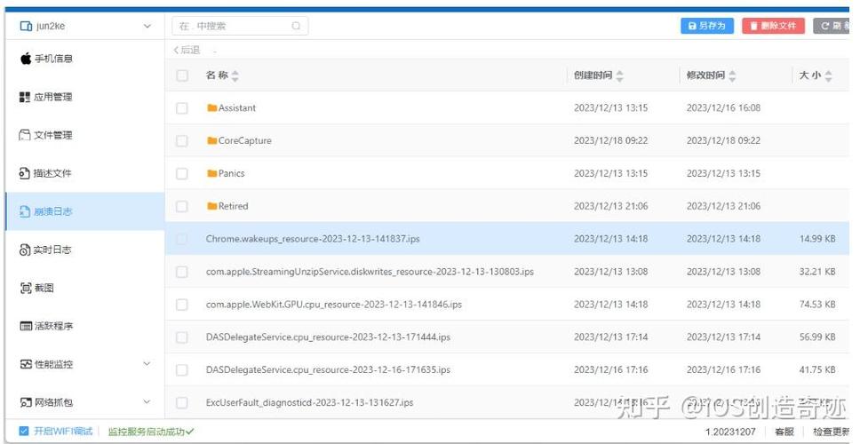Expand the 网络抓包 submenu chevron
The width and height of the screenshot is (868, 444).
point(147,402)
